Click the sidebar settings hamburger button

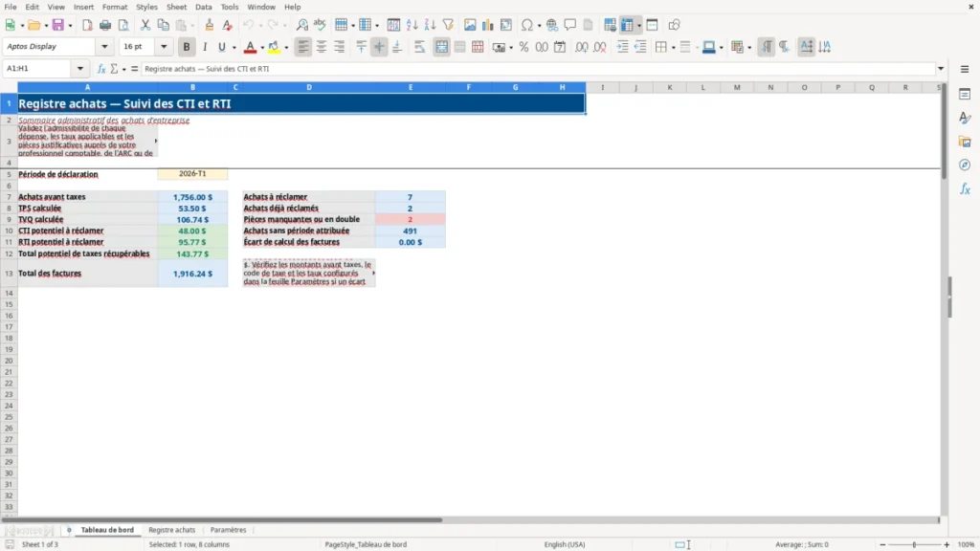click(x=965, y=69)
